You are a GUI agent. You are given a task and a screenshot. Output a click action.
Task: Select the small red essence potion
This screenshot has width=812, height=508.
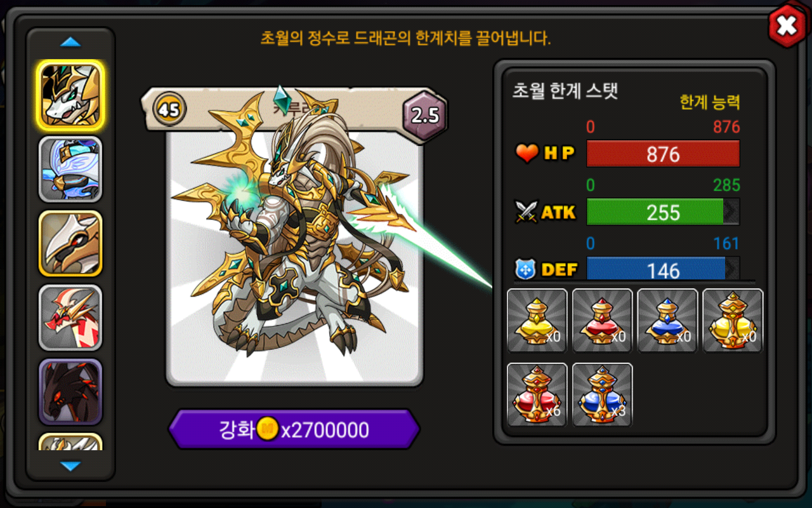pyautogui.click(x=602, y=321)
